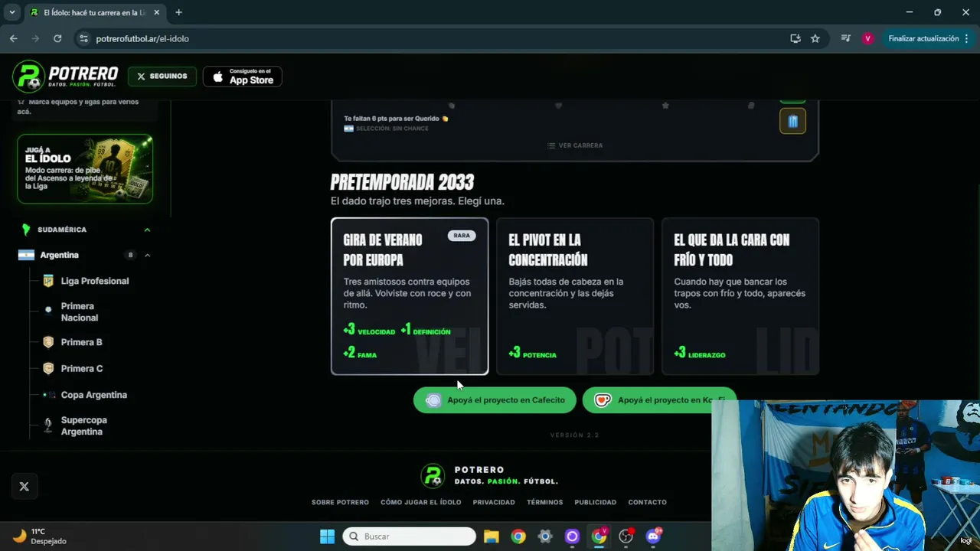Screen dimensions: 980x551
Task: Open Primera Nacional in the sidebar
Action: [80, 311]
